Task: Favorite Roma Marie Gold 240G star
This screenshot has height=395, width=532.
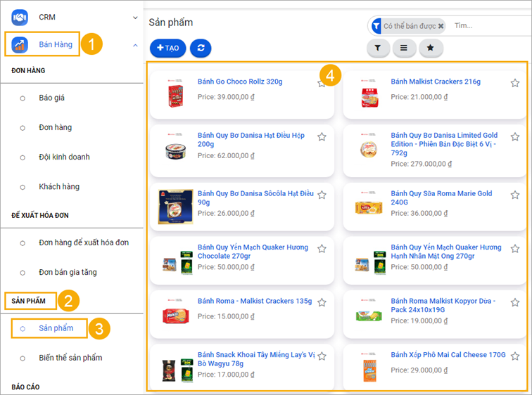Action: coord(514,195)
